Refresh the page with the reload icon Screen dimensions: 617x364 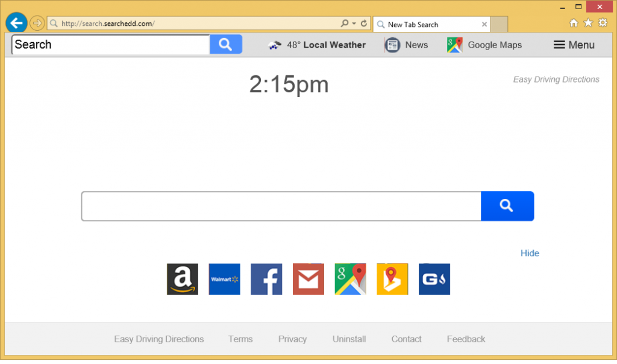coord(364,24)
